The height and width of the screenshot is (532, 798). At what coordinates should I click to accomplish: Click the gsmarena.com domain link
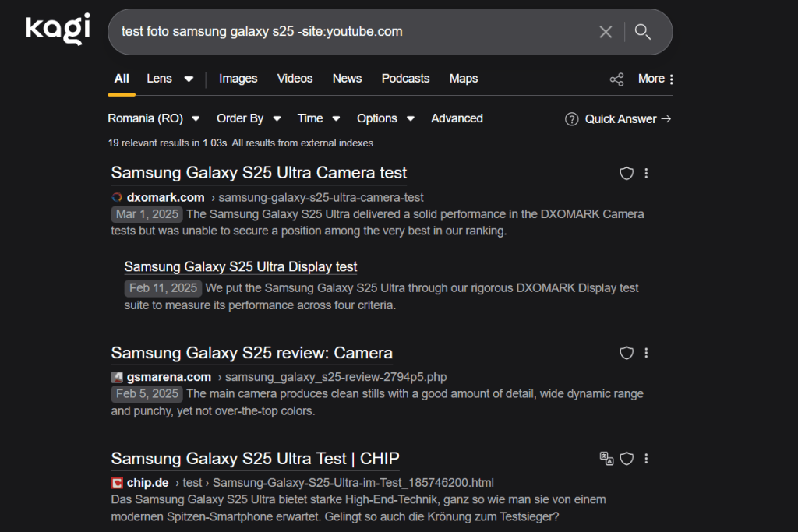pos(168,377)
